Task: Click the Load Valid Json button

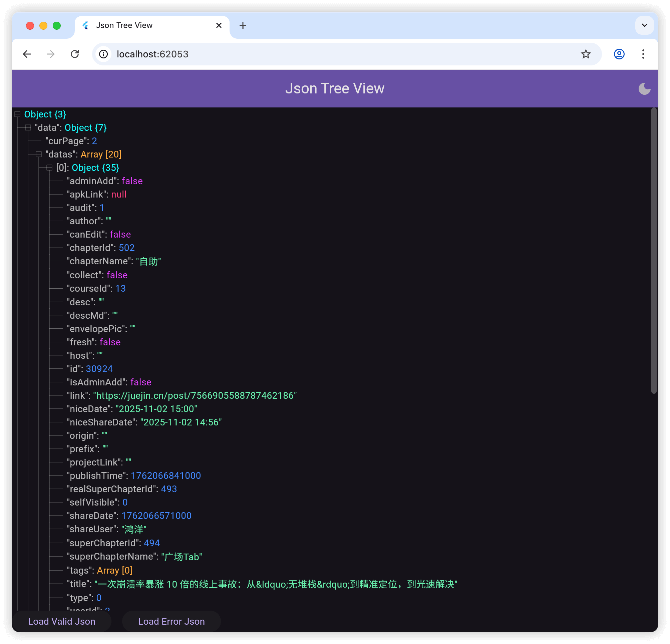Action: click(61, 621)
